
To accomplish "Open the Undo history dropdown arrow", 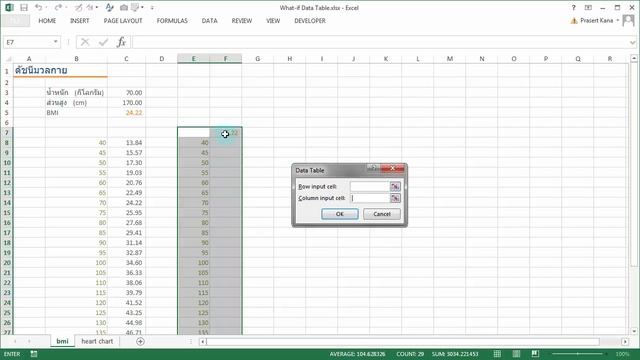I will tap(46, 8).
